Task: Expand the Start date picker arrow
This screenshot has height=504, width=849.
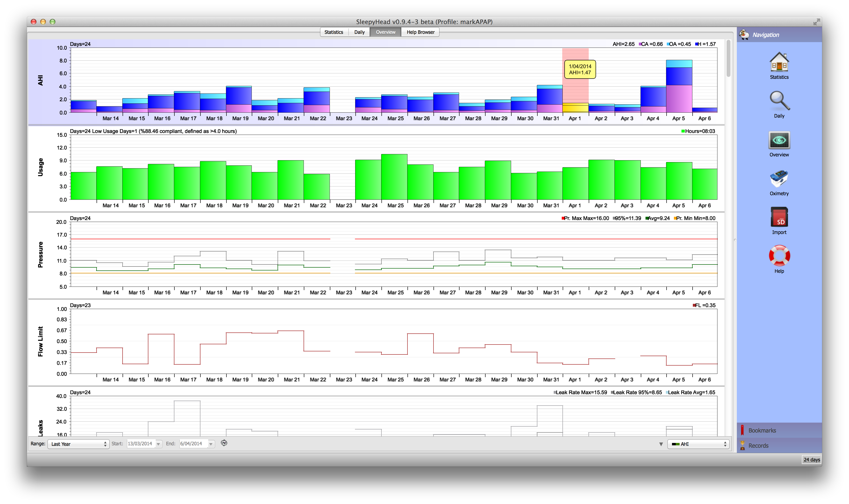Action: point(158,444)
